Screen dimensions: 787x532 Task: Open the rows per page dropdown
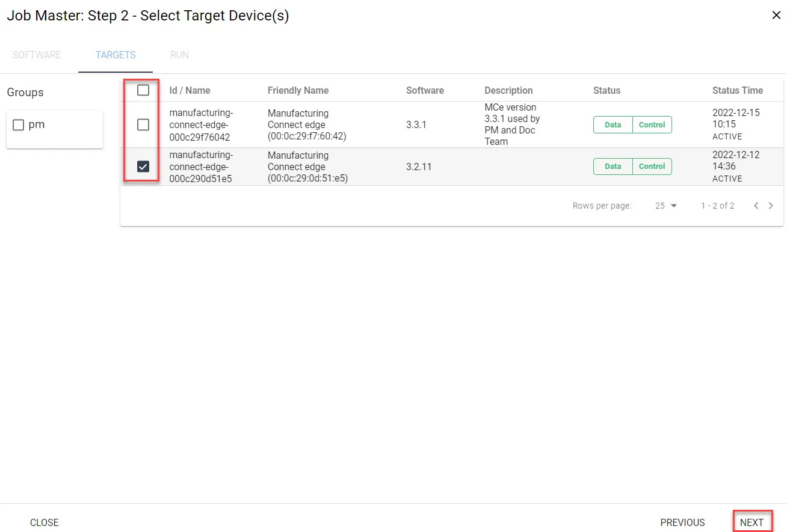666,206
